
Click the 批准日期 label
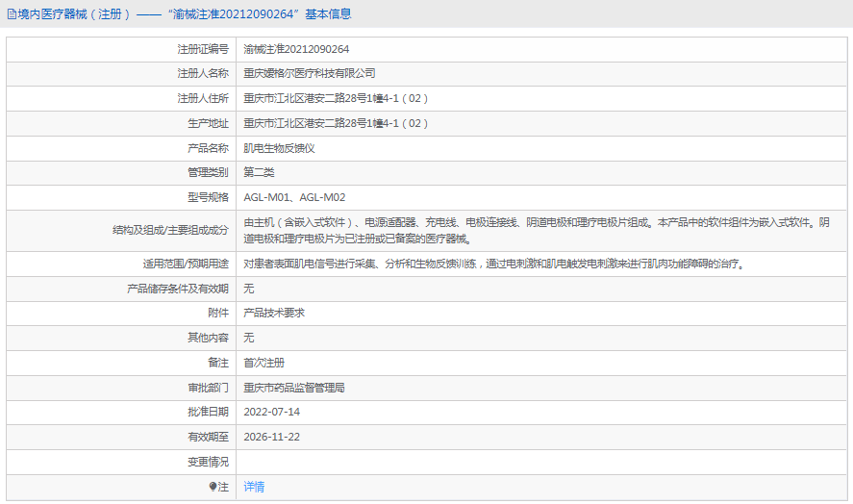209,412
